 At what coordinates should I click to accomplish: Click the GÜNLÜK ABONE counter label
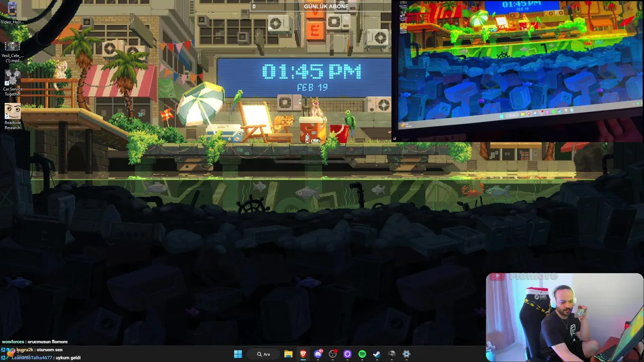point(326,7)
